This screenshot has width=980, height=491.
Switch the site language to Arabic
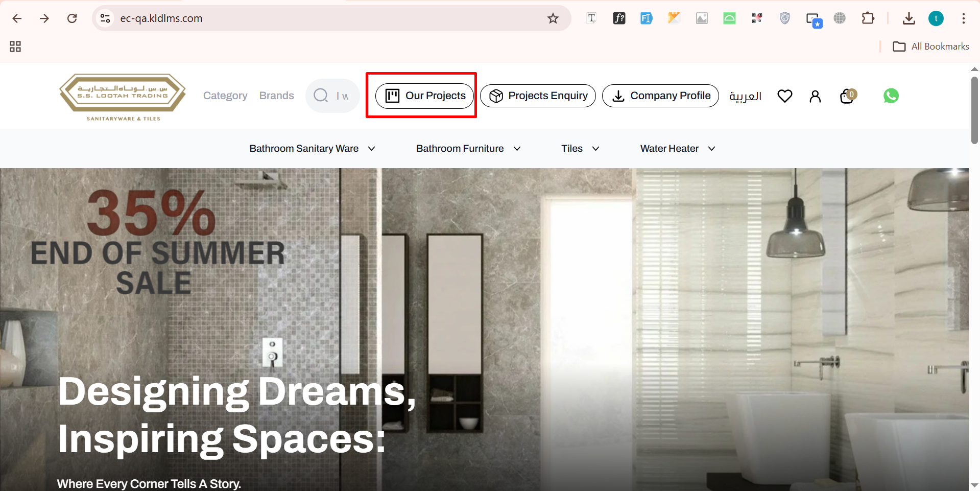pyautogui.click(x=745, y=96)
